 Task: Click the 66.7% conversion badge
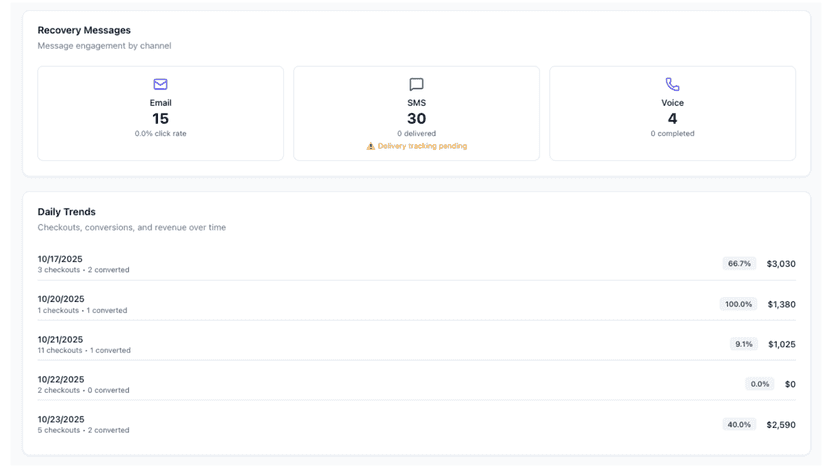coord(739,264)
